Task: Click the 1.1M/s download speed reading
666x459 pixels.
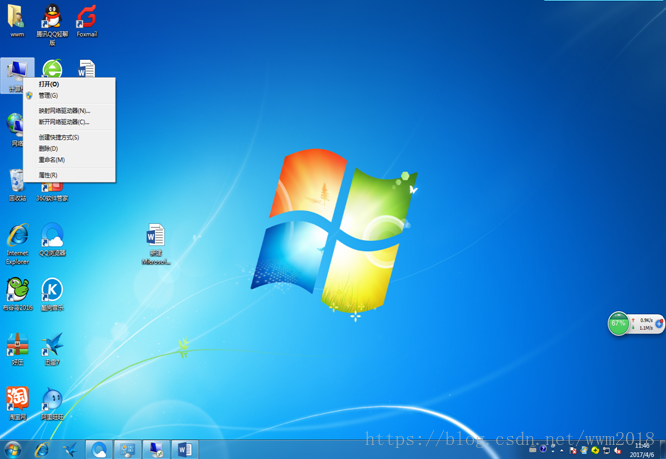Action: (x=646, y=328)
